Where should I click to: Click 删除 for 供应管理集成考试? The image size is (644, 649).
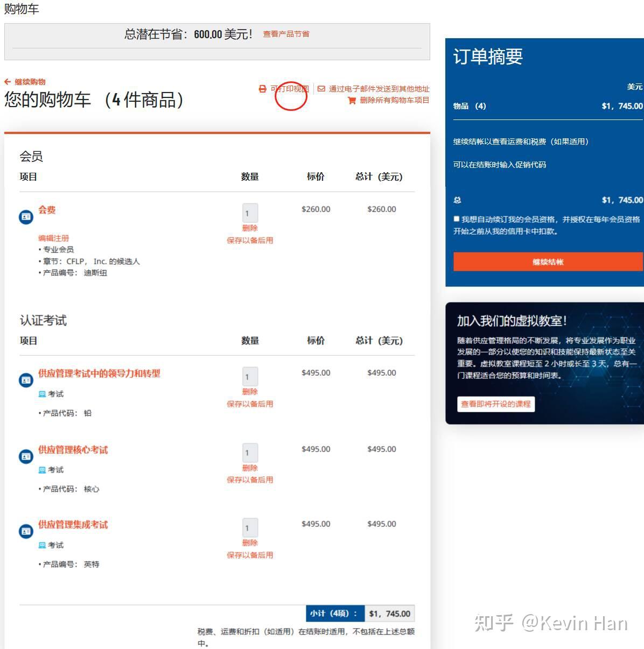coord(250,543)
